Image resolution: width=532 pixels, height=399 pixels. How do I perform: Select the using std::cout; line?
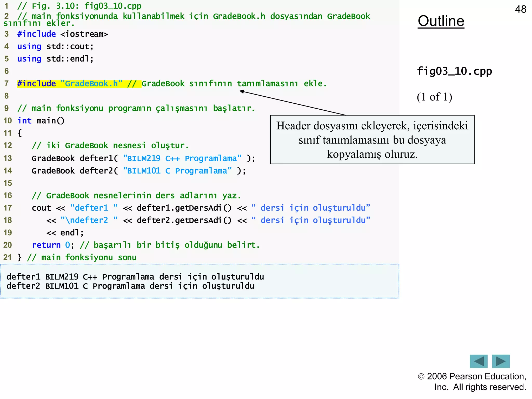pyautogui.click(x=55, y=46)
